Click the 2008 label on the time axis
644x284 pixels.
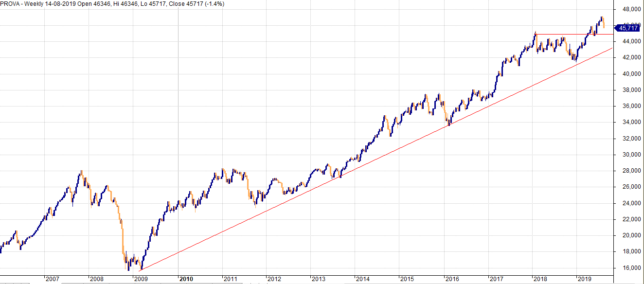[96, 279]
